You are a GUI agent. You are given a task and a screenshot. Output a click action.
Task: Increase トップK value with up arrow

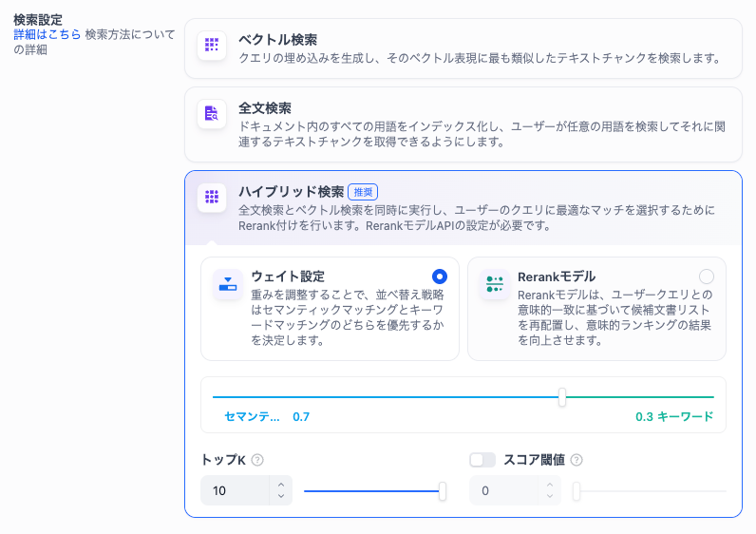pos(281,485)
